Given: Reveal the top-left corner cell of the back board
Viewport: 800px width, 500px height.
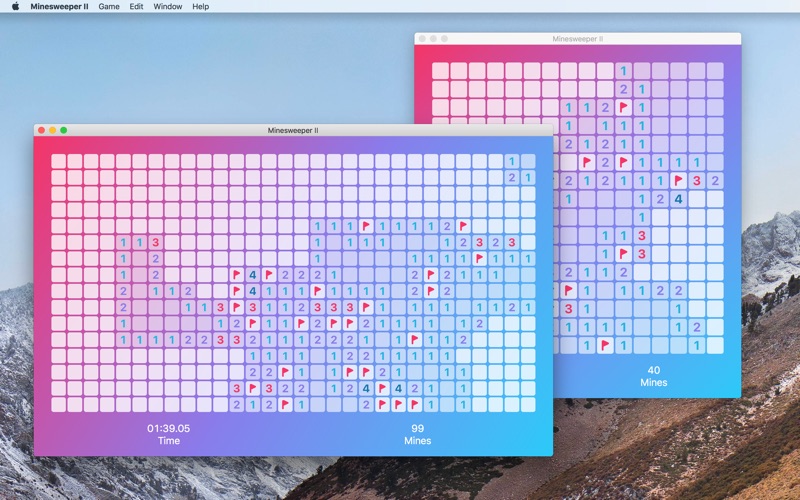Looking at the screenshot, I should point(440,70).
